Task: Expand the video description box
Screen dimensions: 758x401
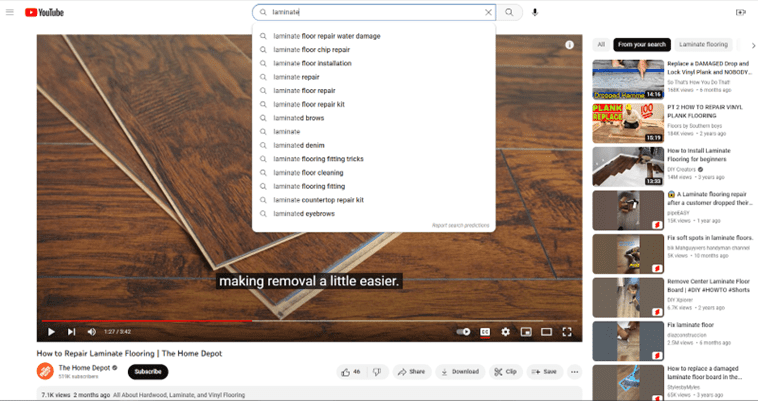Action: [309, 393]
